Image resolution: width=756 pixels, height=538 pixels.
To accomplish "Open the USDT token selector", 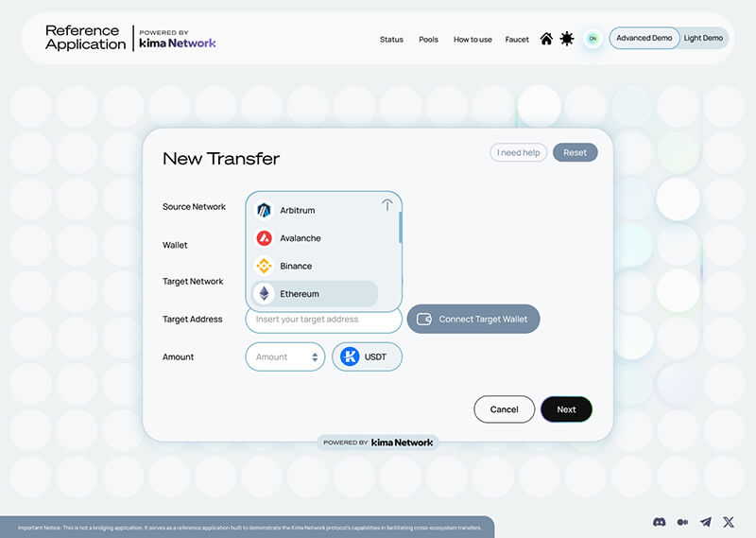I will tap(367, 357).
